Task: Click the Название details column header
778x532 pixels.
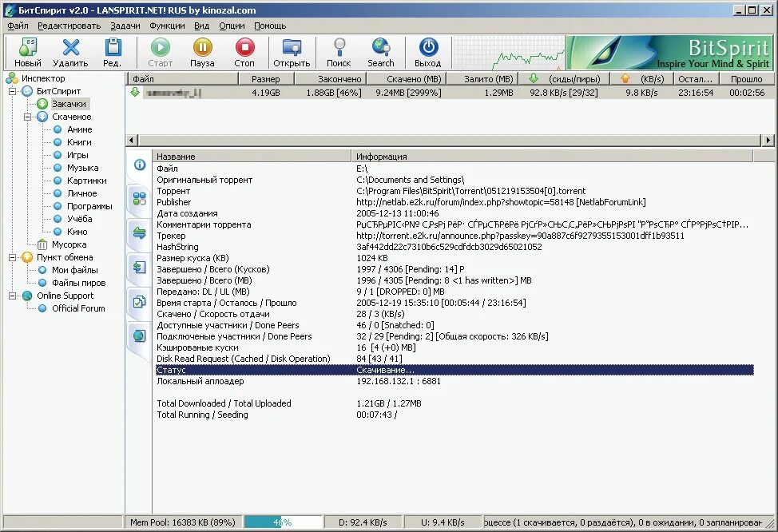Action: click(x=252, y=157)
